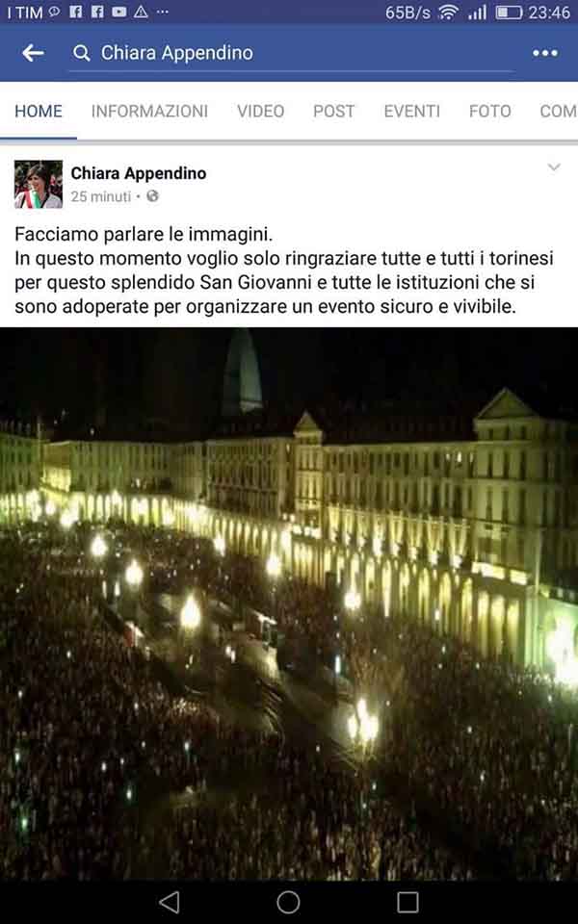Open the three-dot more options menu
The height and width of the screenshot is (924, 578).
545,53
